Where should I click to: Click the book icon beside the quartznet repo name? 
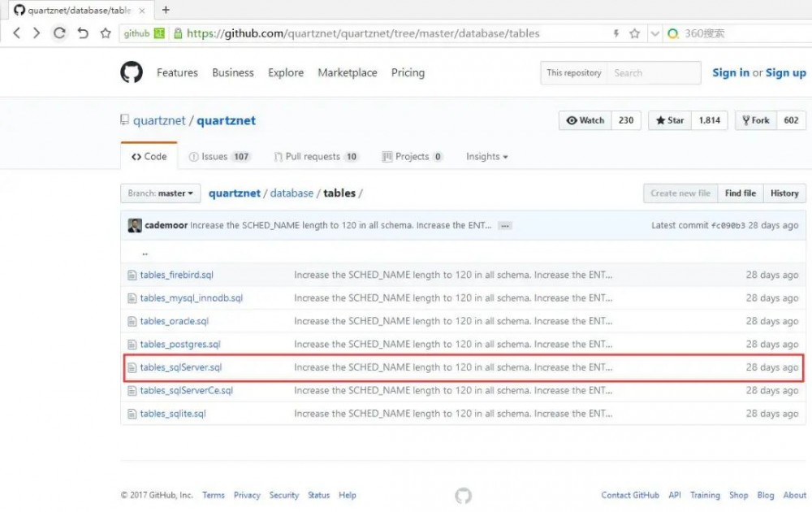coord(124,119)
